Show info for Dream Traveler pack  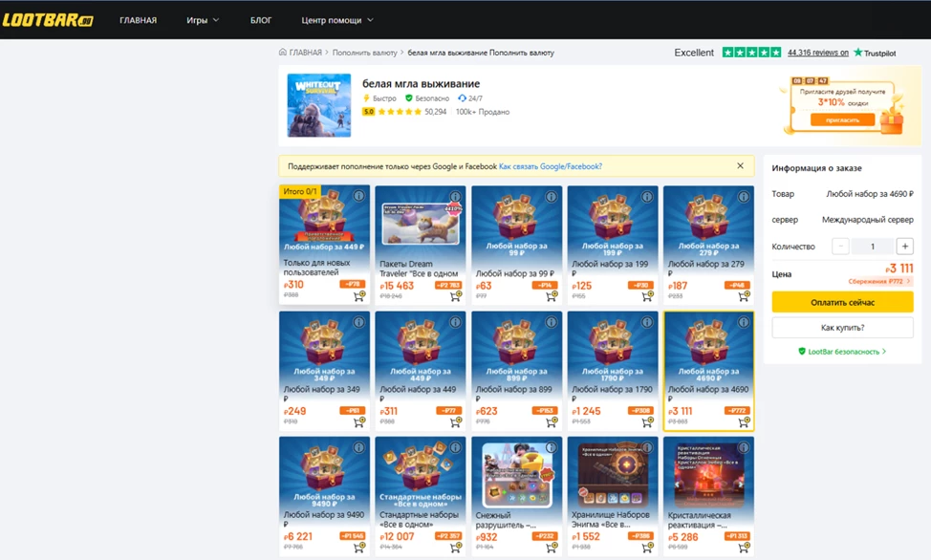(x=455, y=197)
